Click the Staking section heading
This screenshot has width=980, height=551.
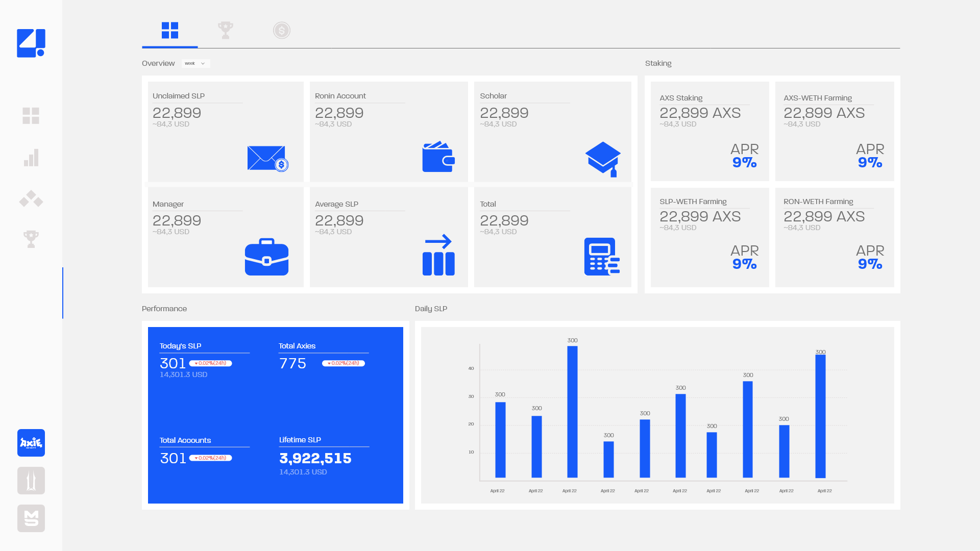(x=658, y=63)
